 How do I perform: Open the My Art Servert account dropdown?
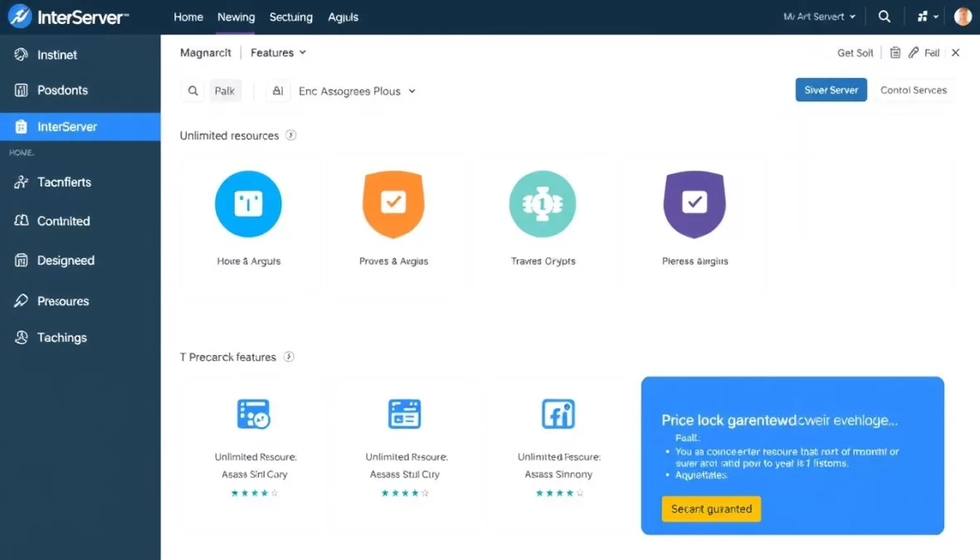tap(818, 16)
